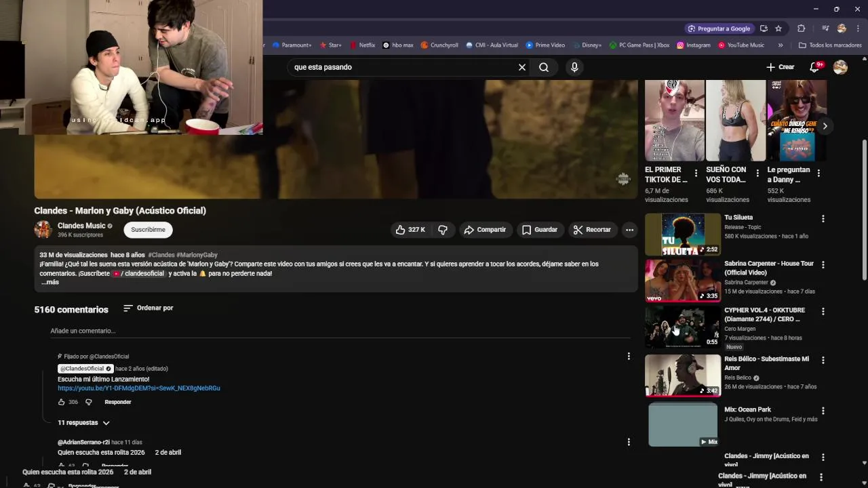
Task: Clear the search box with X icon
Action: pyautogui.click(x=522, y=67)
